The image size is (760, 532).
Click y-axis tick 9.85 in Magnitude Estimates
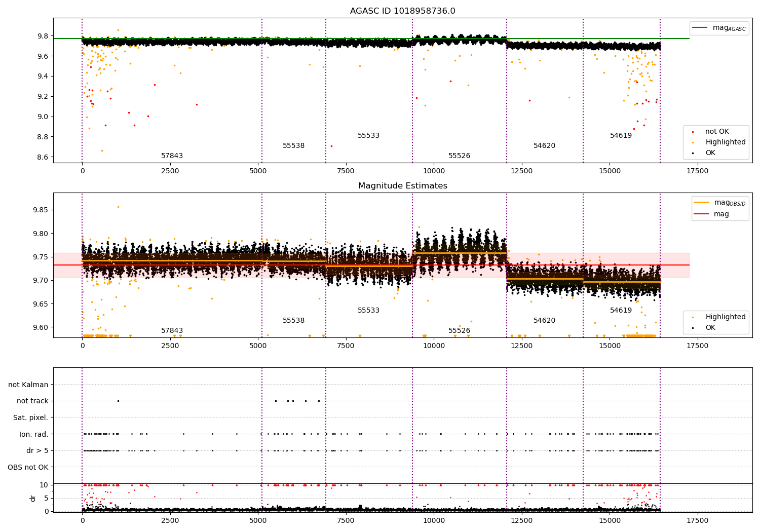(x=41, y=210)
